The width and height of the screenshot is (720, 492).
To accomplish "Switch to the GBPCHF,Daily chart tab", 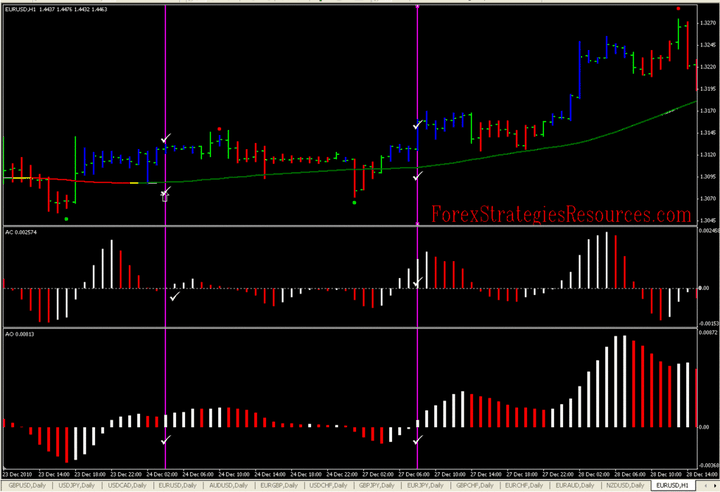I will point(475,486).
